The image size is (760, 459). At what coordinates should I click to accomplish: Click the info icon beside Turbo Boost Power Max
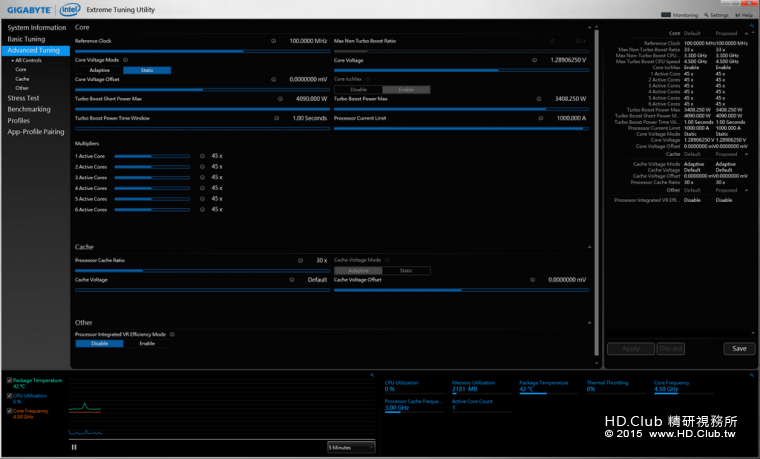[x=539, y=99]
